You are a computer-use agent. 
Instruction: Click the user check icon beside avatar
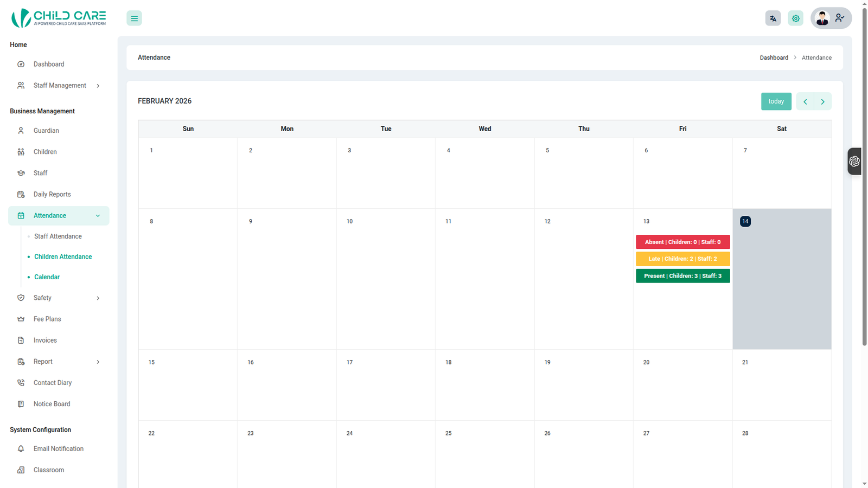840,18
